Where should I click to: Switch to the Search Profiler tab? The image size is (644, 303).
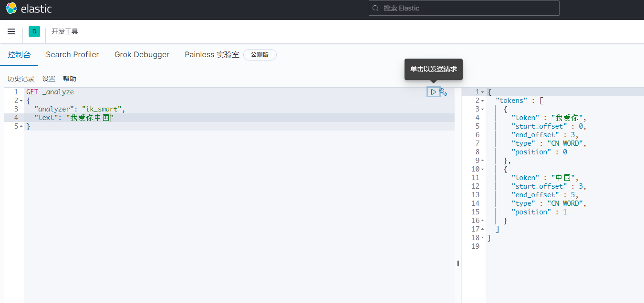pyautogui.click(x=73, y=54)
